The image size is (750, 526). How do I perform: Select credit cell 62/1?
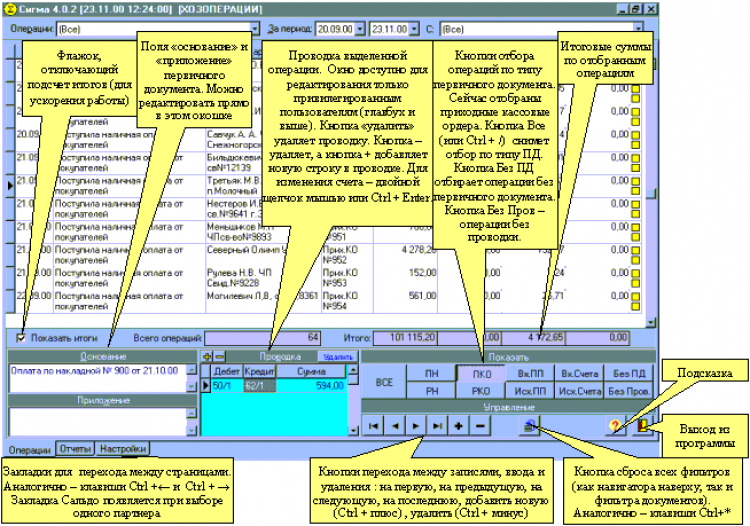(259, 385)
